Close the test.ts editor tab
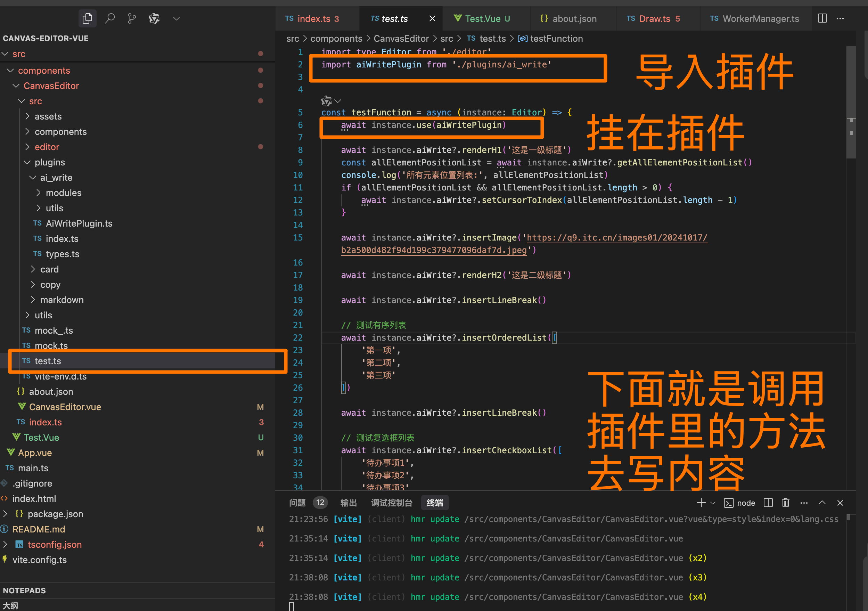 [433, 18]
